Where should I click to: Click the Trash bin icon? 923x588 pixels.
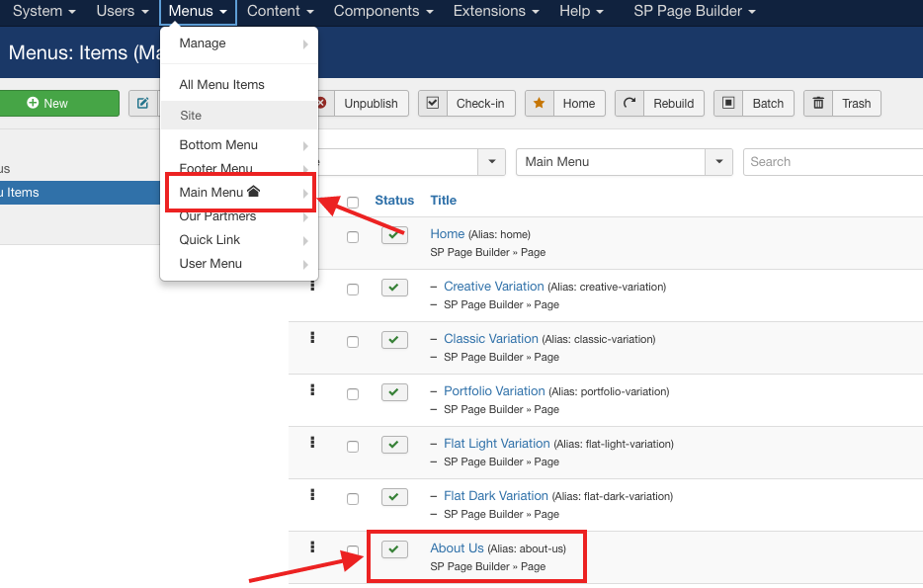pos(818,104)
